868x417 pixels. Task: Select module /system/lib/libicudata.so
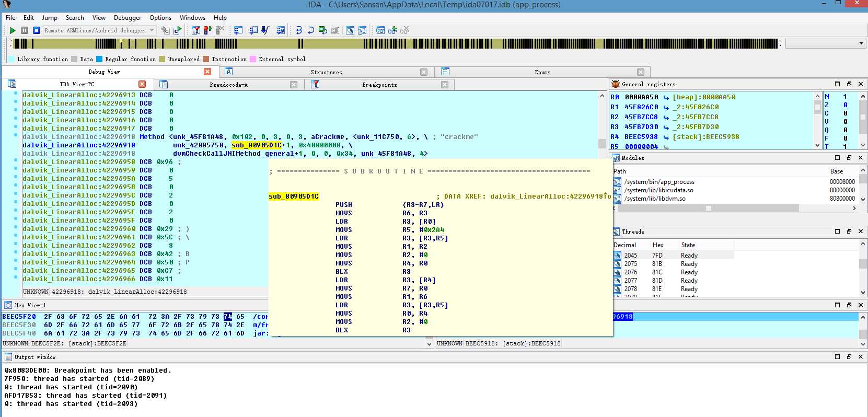[x=658, y=190]
